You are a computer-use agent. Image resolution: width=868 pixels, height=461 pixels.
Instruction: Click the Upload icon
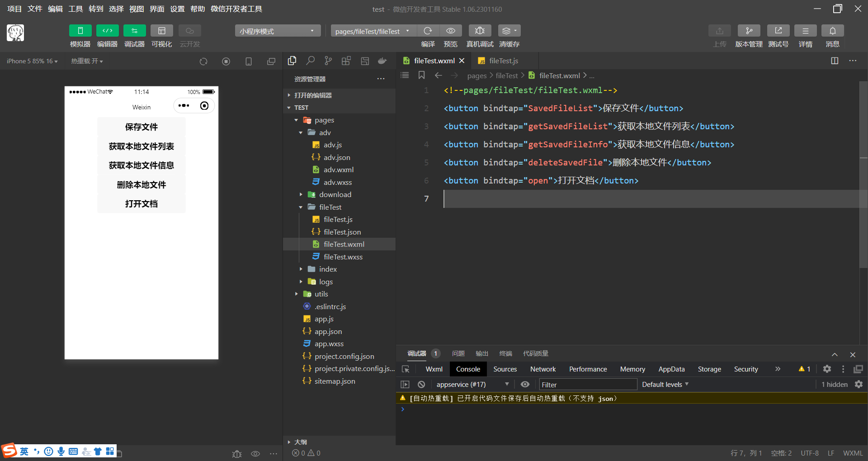pyautogui.click(x=720, y=31)
